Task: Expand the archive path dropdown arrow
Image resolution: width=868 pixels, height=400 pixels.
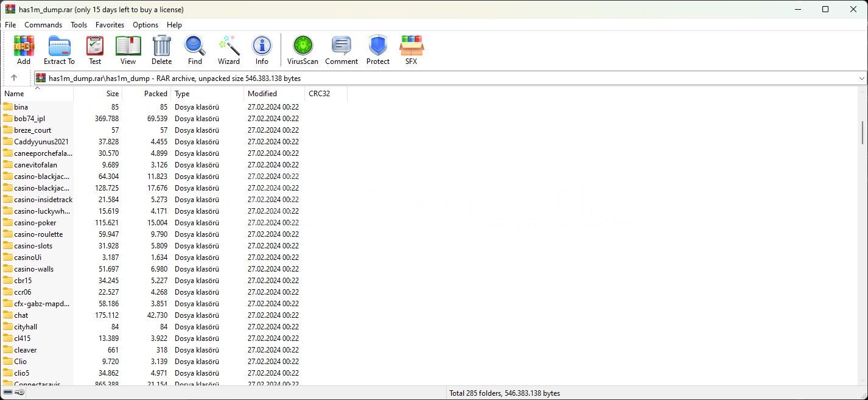Action: click(861, 79)
